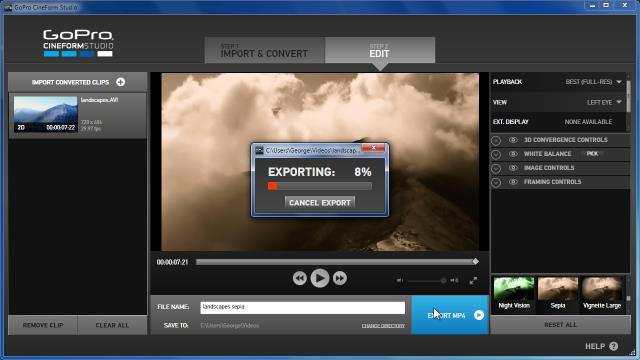Viewport: 640px width, 360px height.
Task: Toggle Framing Controls eye icon
Action: 513,182
